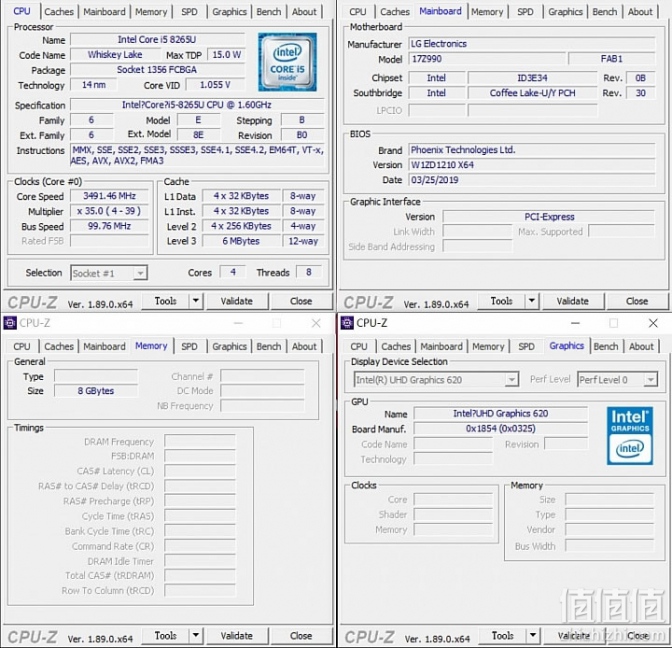Click CPU-Z app icon in Graphics window title bar

347,323
